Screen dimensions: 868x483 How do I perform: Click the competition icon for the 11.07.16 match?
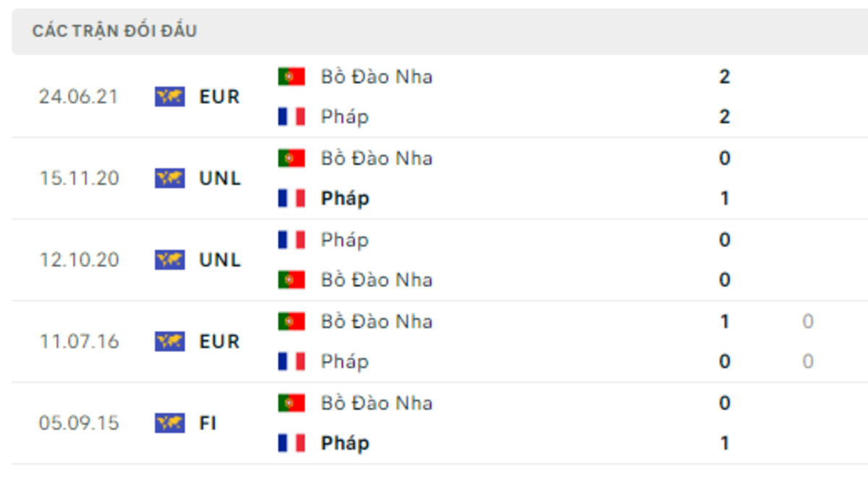click(x=170, y=342)
